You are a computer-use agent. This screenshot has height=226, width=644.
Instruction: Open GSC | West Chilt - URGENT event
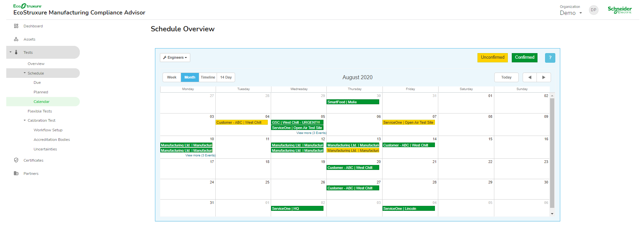(x=297, y=122)
